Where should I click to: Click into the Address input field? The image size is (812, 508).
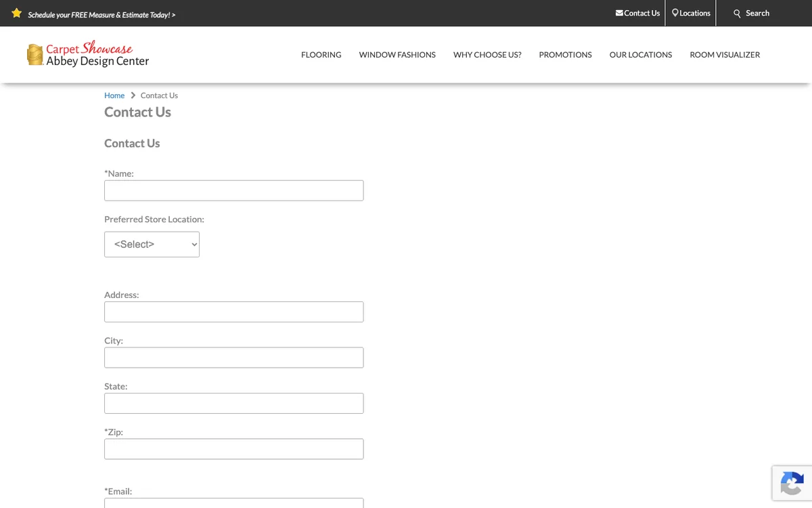pyautogui.click(x=233, y=312)
